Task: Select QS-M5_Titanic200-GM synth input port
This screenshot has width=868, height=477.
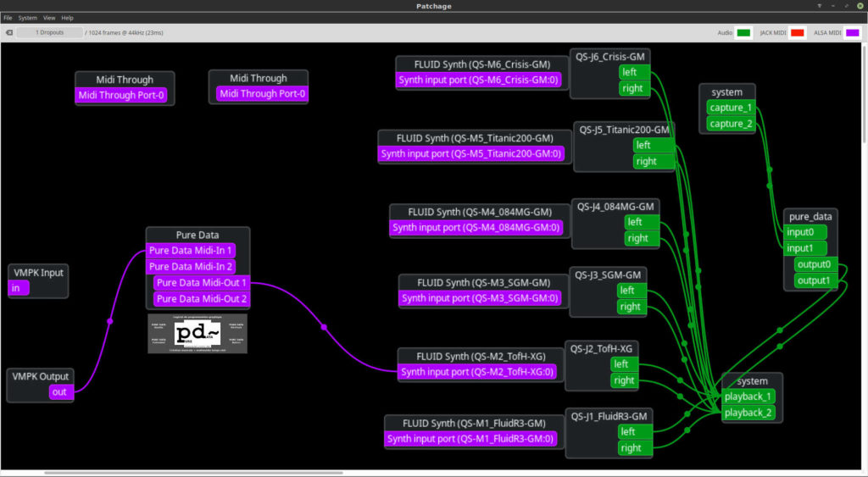Action: [471, 153]
